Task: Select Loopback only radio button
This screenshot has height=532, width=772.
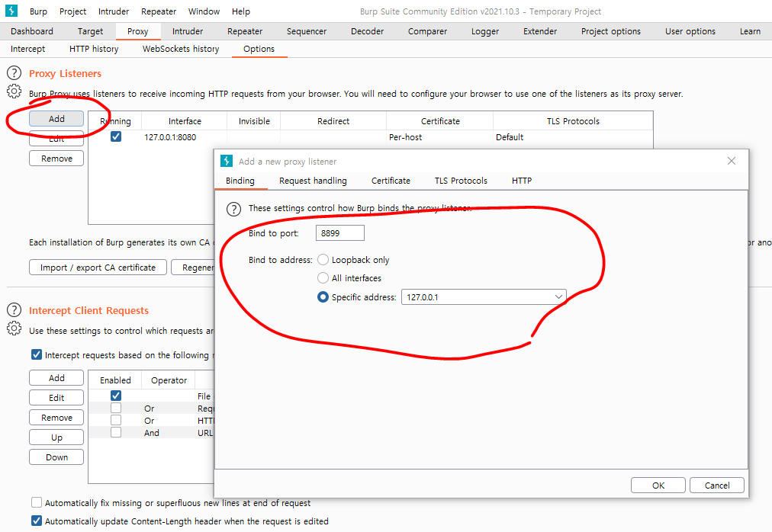Action: pos(323,260)
